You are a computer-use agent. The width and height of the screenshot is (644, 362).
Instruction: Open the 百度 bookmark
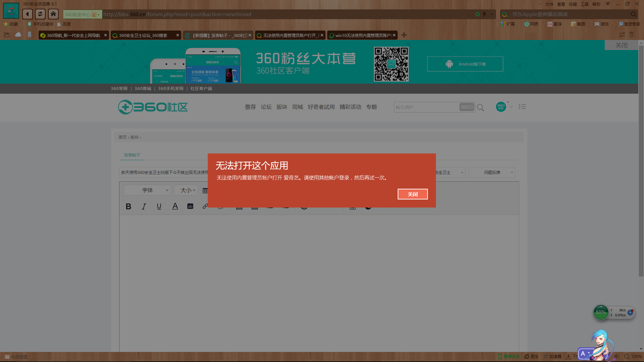coord(64,24)
